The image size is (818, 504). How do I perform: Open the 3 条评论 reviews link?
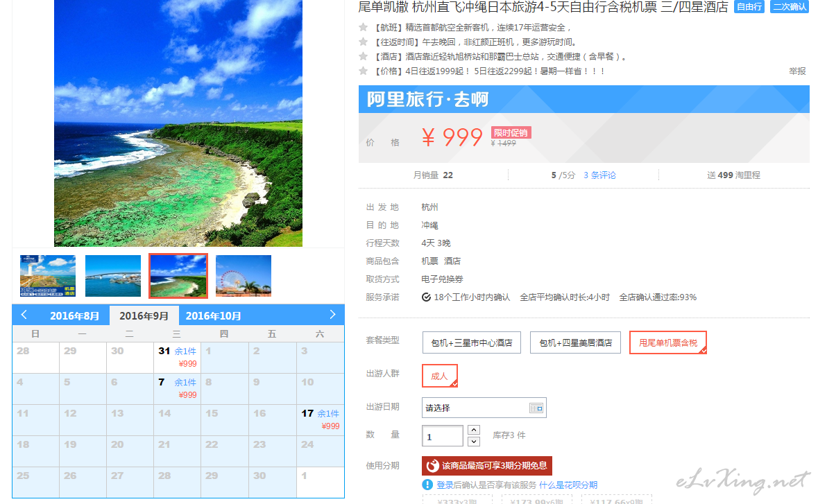tap(599, 175)
